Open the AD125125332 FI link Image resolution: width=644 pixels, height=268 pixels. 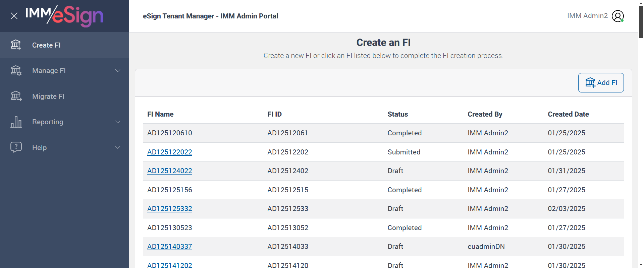tap(169, 209)
